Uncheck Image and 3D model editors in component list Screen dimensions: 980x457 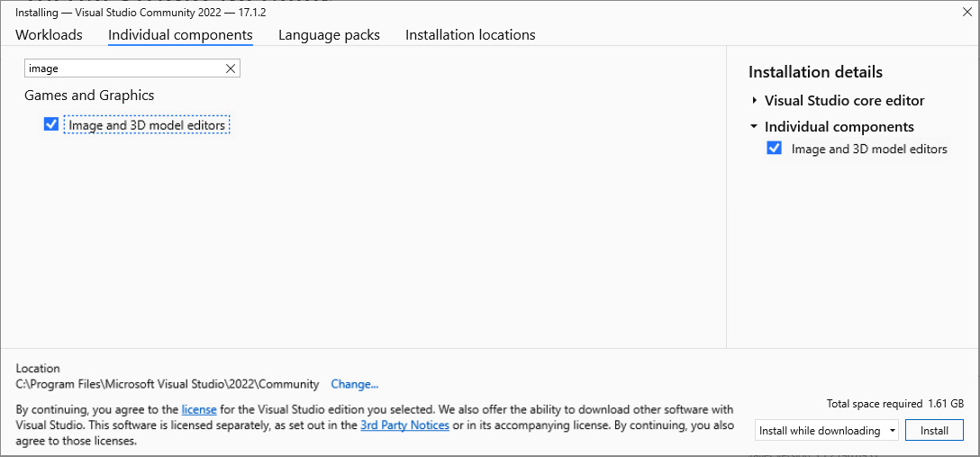[x=51, y=124]
